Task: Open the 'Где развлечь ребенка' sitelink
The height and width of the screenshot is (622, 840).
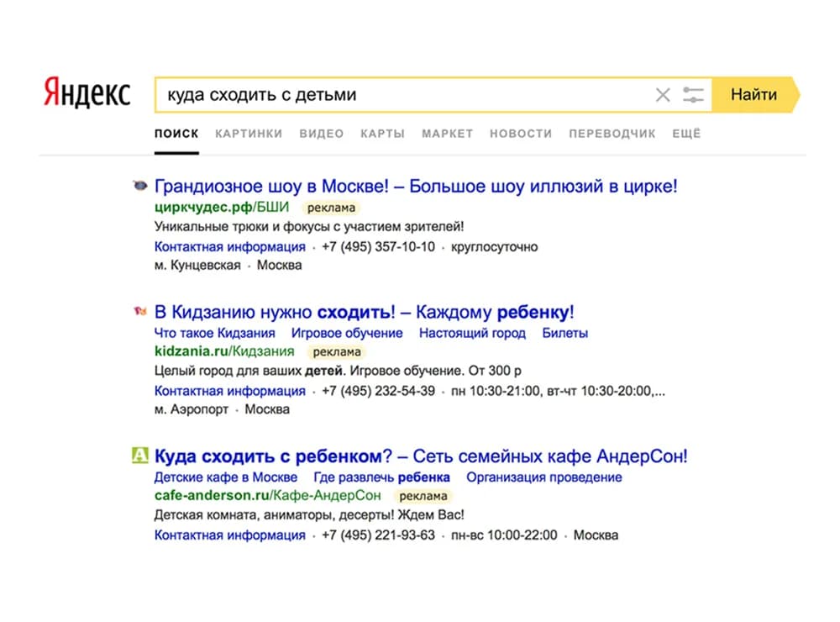Action: click(381, 477)
